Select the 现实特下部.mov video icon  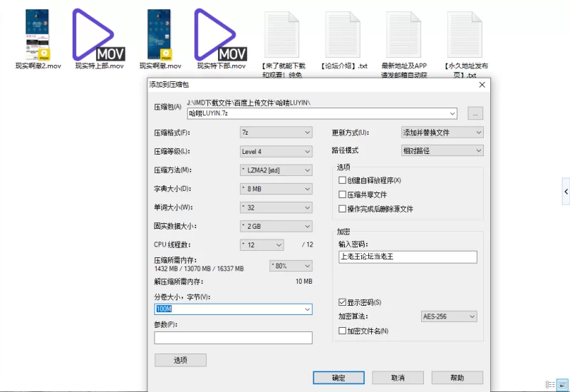point(220,33)
